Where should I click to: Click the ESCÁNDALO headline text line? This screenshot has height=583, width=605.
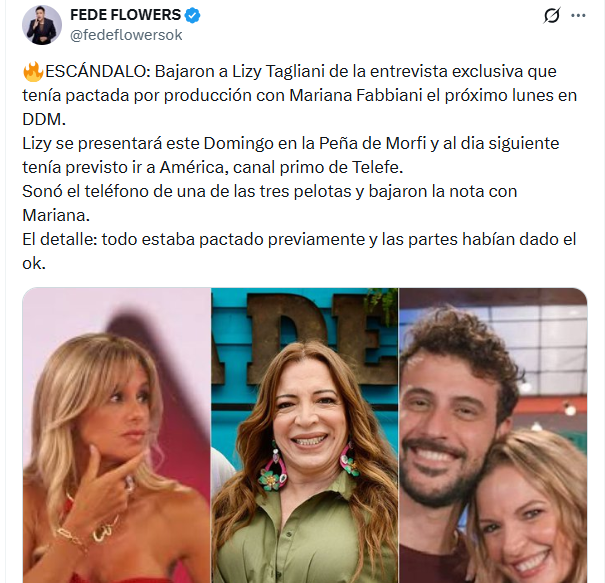(289, 71)
